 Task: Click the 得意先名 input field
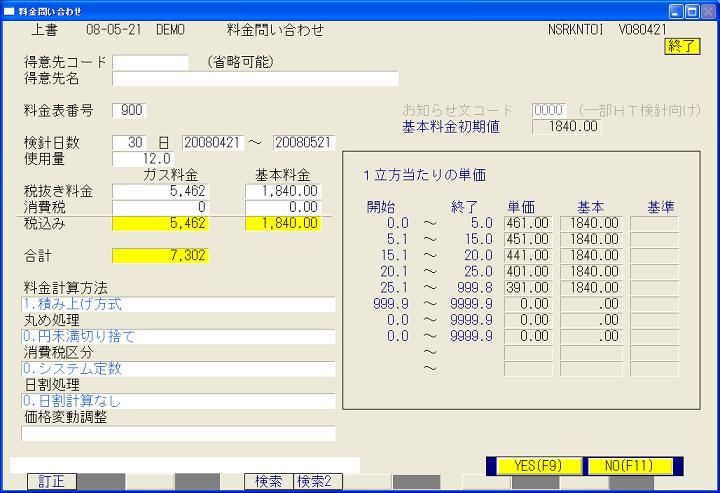coord(255,78)
